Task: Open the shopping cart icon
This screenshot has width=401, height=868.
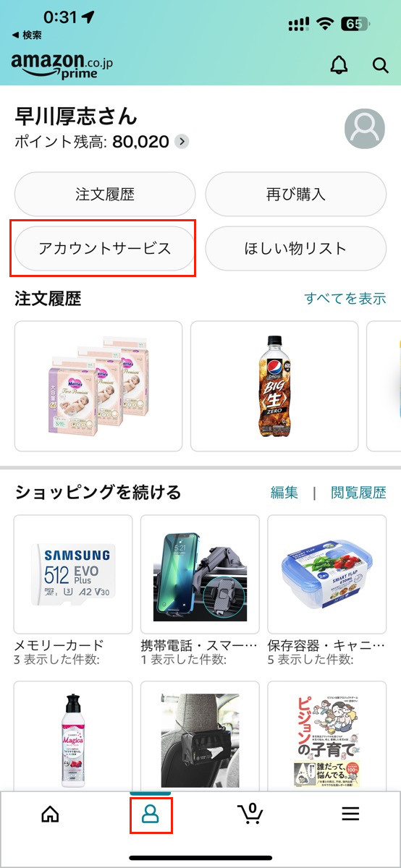Action: click(250, 813)
